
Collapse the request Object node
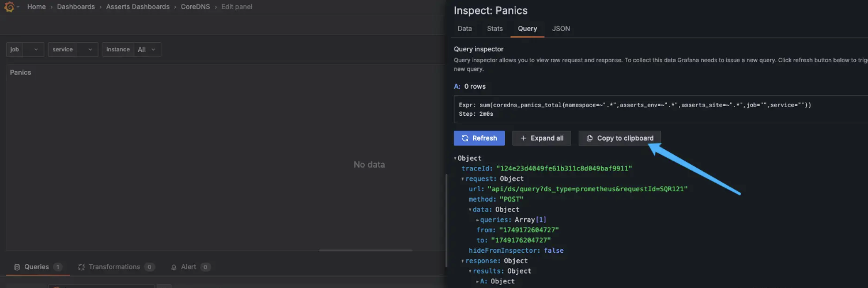[463, 179]
